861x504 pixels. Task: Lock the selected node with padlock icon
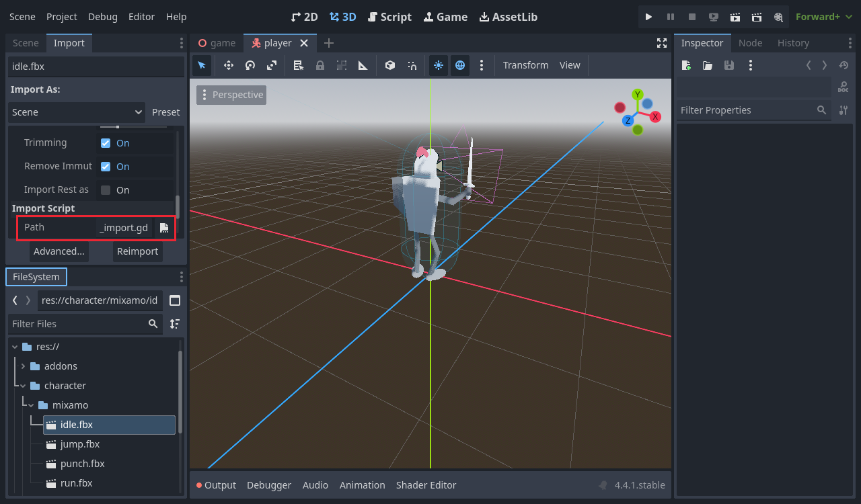pos(320,65)
